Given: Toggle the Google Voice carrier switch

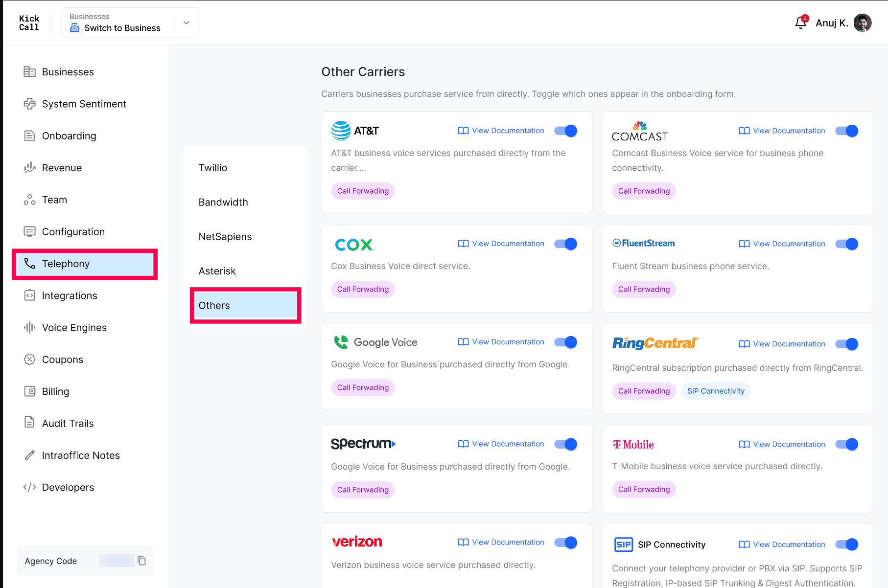Looking at the screenshot, I should tap(566, 342).
